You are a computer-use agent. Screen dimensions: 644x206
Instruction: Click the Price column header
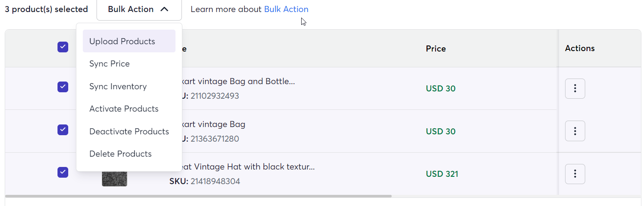click(436, 48)
